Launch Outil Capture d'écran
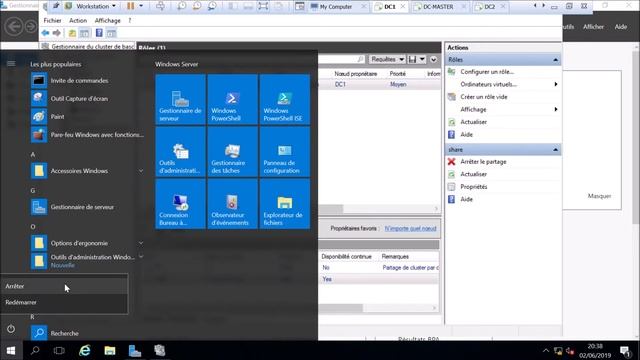 coord(87,98)
